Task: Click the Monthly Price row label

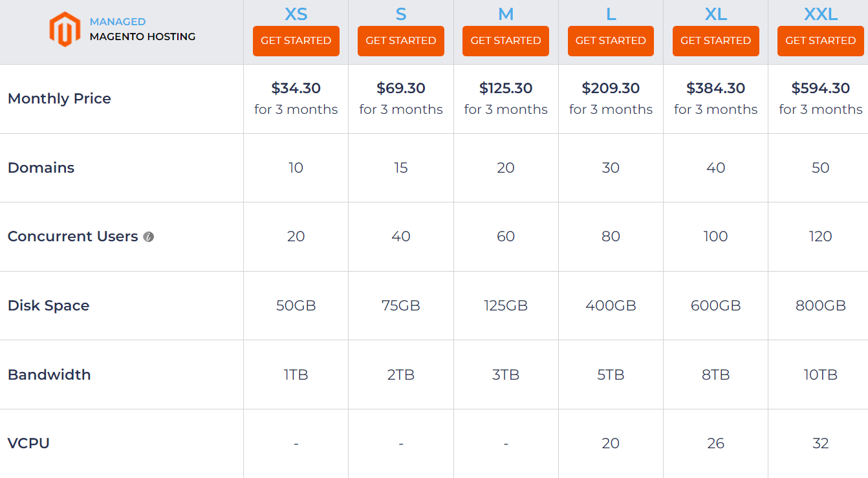Action: click(x=60, y=99)
